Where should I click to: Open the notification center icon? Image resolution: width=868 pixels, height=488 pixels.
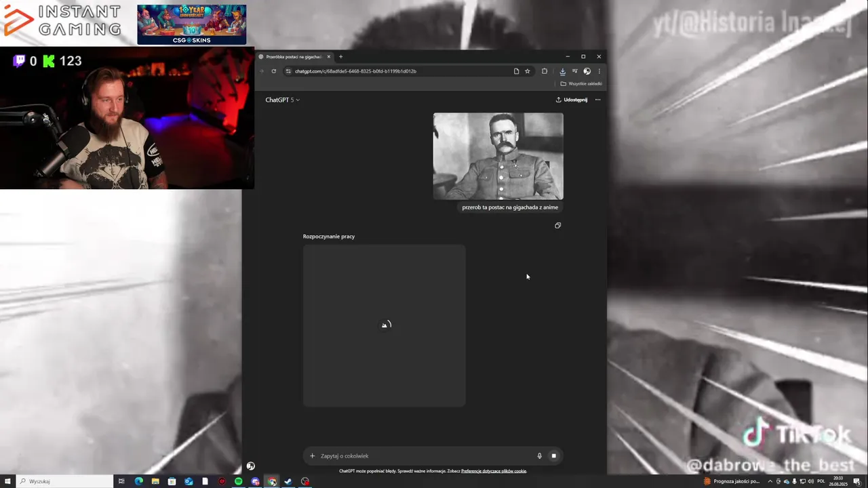(857, 481)
